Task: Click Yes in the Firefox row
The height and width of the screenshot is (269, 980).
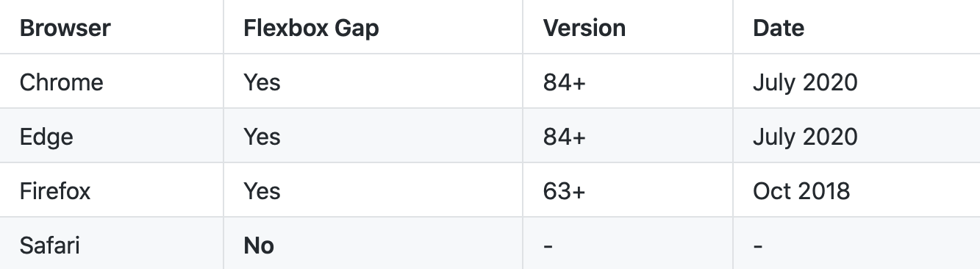Action: (262, 191)
